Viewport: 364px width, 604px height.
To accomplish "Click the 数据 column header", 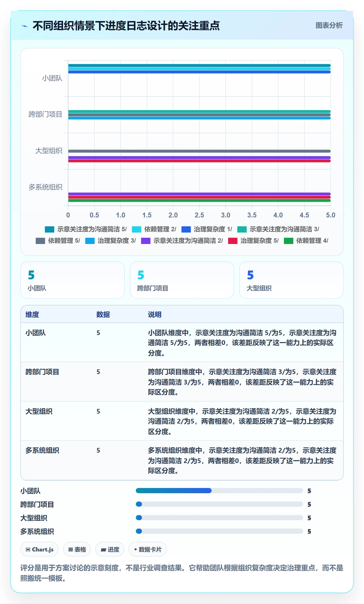I will point(103,314).
